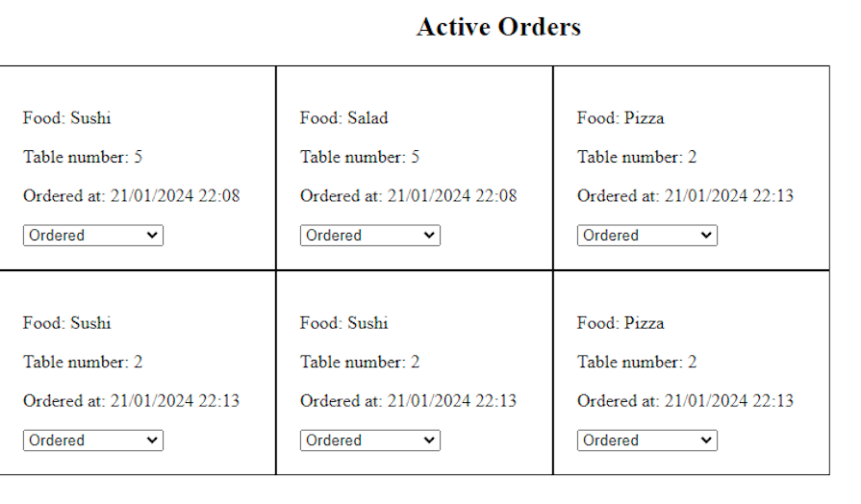Expand the status dropdown in bottom-row Pizza order
This screenshot has height=504, width=861.
(646, 441)
